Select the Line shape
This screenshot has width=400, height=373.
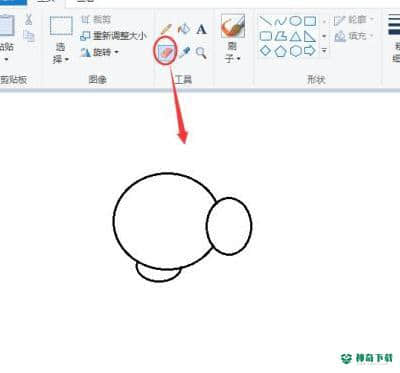coord(266,21)
